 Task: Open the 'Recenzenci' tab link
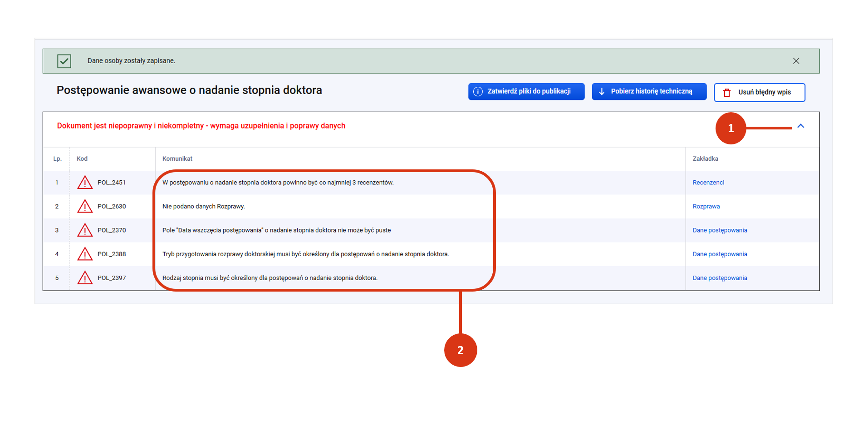pos(708,183)
